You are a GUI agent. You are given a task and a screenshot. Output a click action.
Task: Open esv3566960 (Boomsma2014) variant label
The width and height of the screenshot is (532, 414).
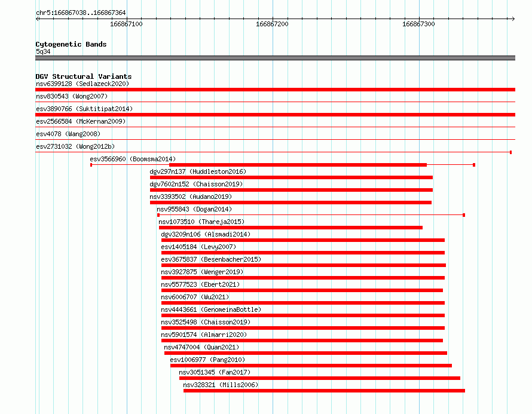point(133,159)
